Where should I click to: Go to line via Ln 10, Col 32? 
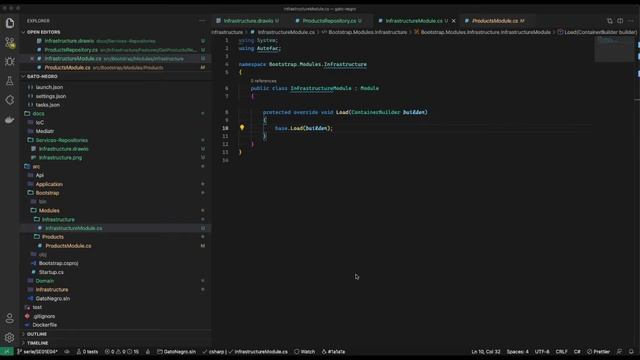click(486, 351)
